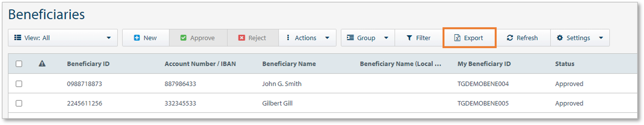Click the Refresh arrows icon
This screenshot has width=644, height=125.
tap(510, 38)
